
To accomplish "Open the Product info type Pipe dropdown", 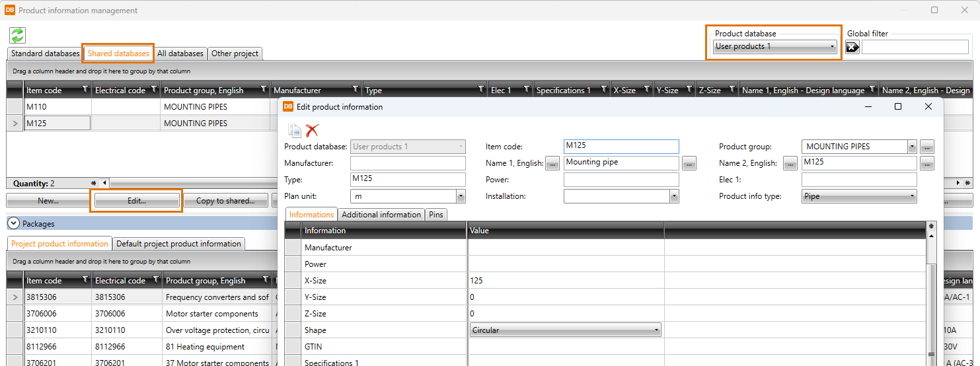I will (912, 196).
